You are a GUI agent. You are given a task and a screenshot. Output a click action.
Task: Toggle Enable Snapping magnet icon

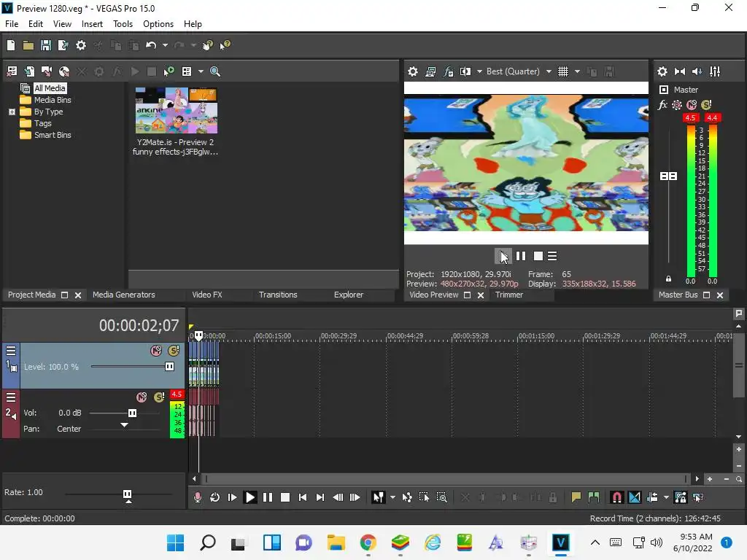click(x=616, y=497)
